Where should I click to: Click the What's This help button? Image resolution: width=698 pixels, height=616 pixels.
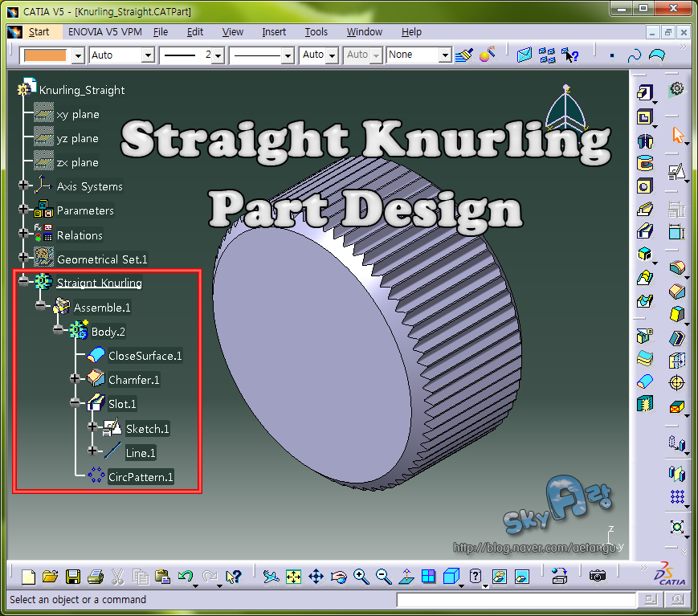click(x=232, y=575)
